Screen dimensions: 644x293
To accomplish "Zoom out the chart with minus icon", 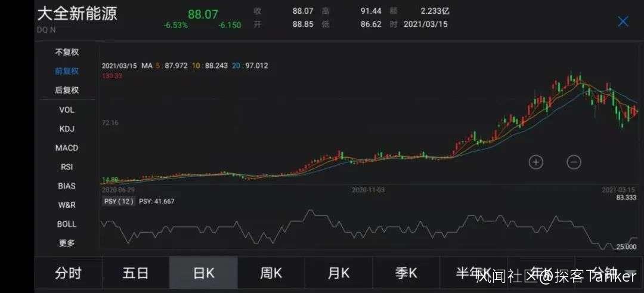I will pyautogui.click(x=574, y=162).
